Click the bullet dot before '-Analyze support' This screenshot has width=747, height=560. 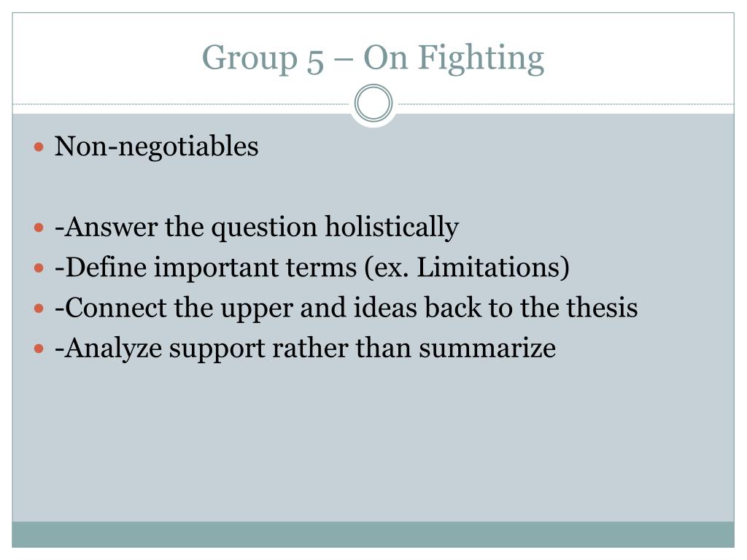[39, 349]
